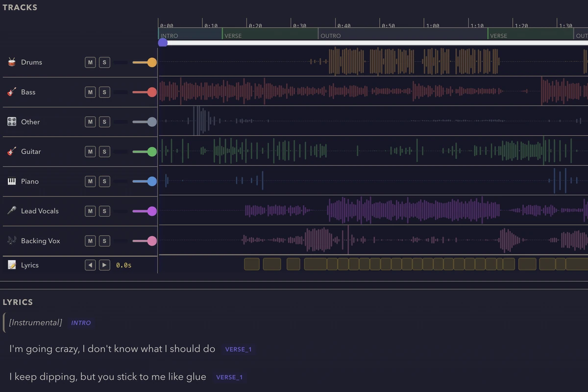588x392 pixels.
Task: Mute the Lead Vocals track
Action: pyautogui.click(x=90, y=211)
